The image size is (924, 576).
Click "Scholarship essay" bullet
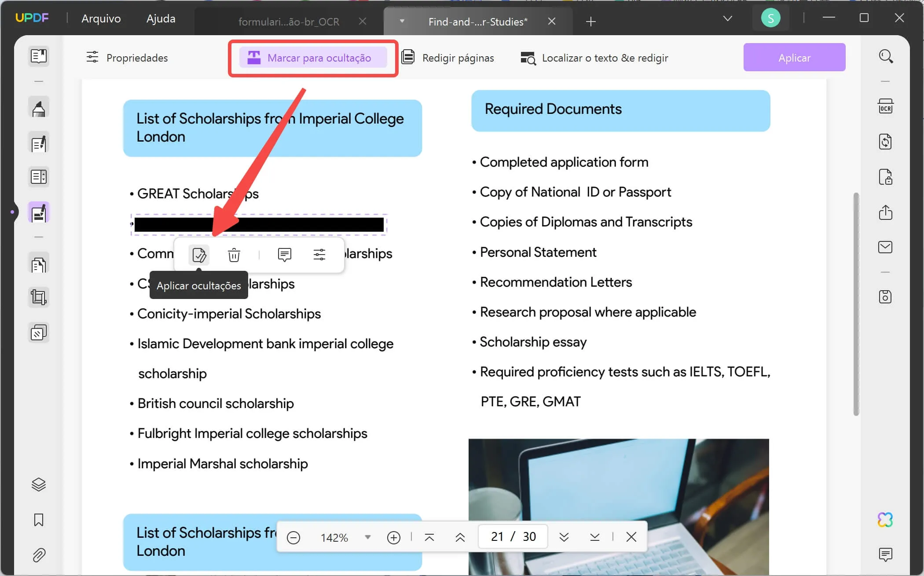tap(533, 342)
